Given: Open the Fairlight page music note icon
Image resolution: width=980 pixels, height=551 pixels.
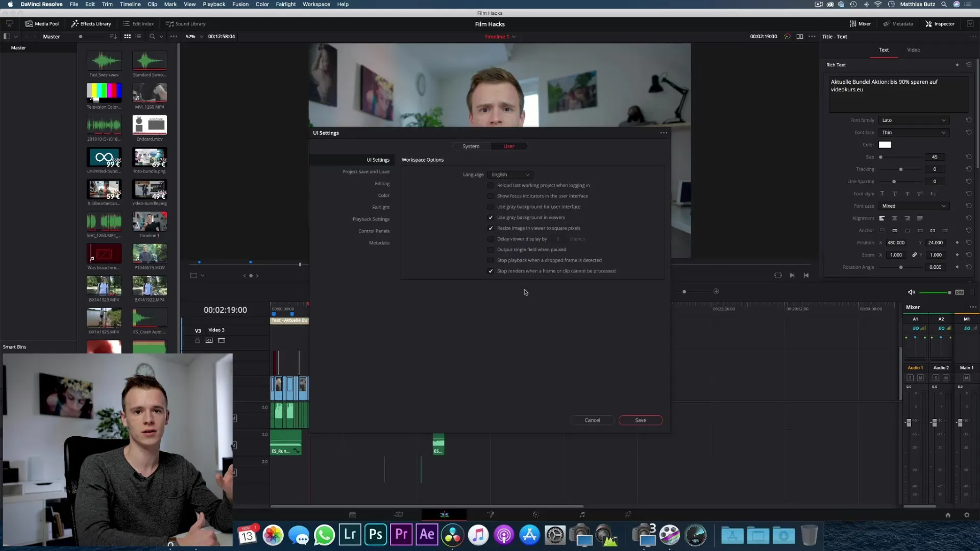Looking at the screenshot, I should pyautogui.click(x=582, y=515).
